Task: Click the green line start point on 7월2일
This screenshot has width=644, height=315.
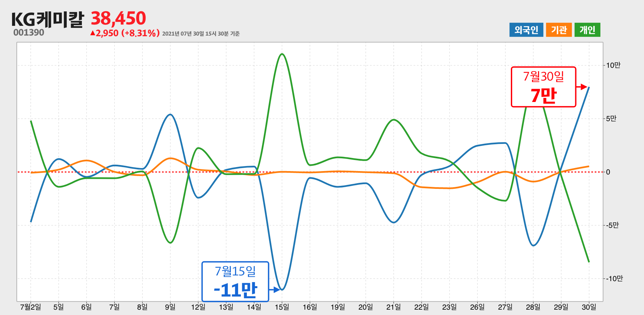Action: 31,121
